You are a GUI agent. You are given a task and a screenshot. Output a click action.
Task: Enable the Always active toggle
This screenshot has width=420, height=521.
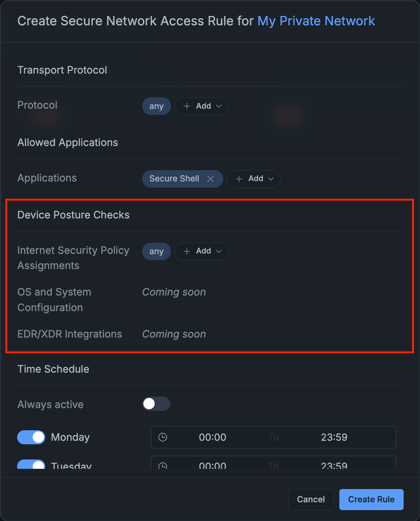coord(156,404)
